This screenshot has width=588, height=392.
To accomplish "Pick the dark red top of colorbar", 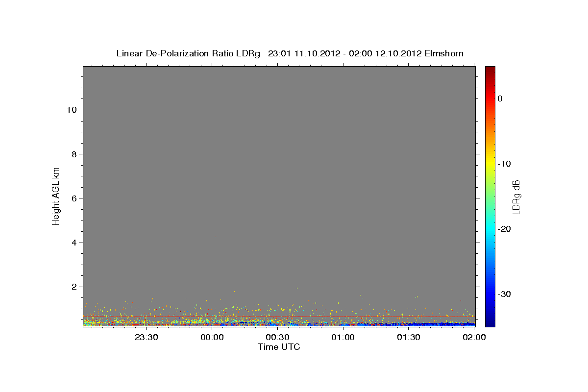I will click(x=490, y=69).
